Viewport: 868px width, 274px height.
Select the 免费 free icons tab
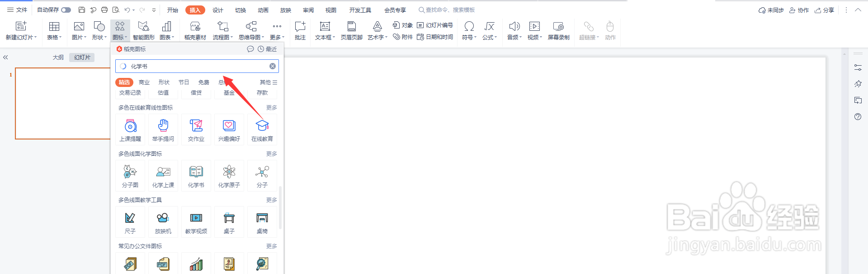coord(204,82)
